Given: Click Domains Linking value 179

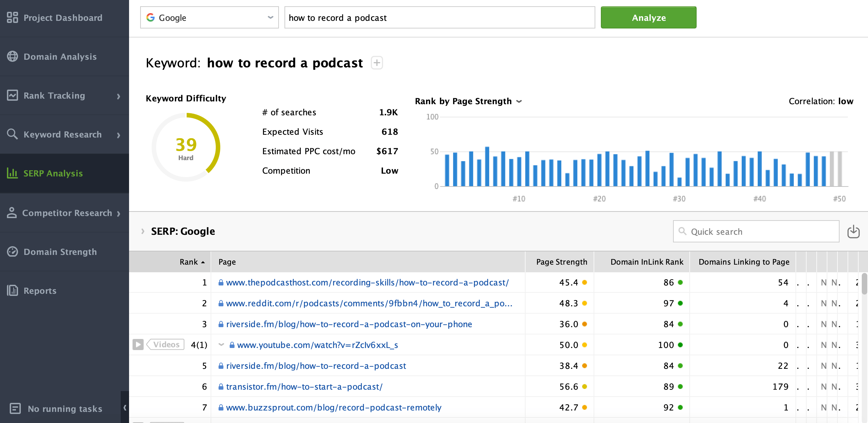Looking at the screenshot, I should tap(781, 387).
